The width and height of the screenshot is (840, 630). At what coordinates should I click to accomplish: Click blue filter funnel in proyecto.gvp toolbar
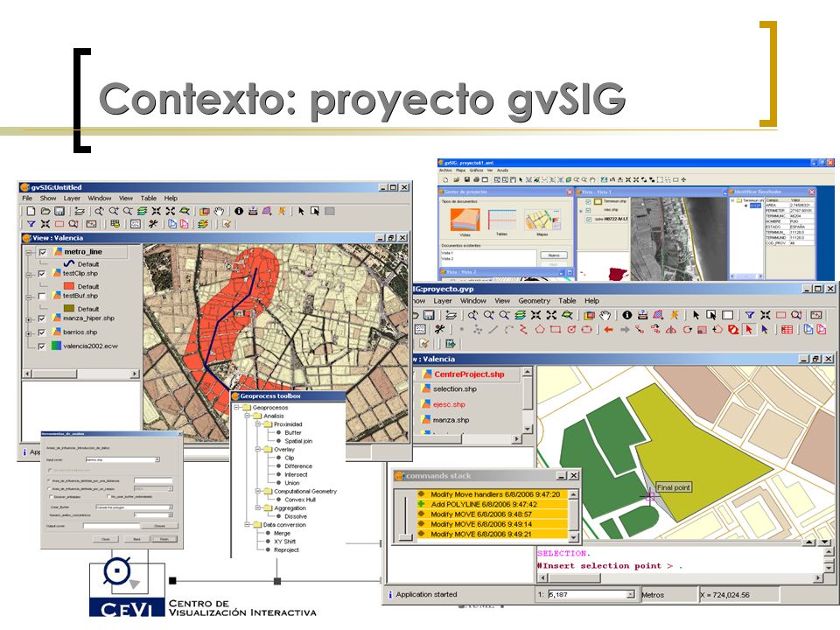(x=750, y=315)
